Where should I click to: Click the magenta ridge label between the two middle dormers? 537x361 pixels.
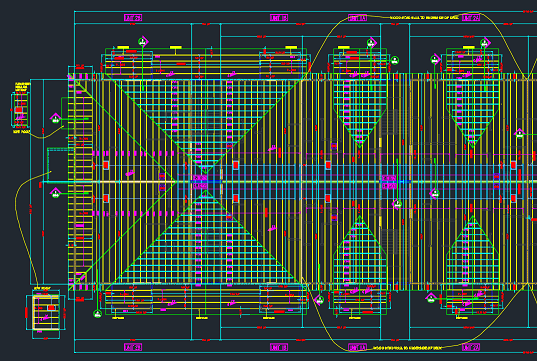389,178
